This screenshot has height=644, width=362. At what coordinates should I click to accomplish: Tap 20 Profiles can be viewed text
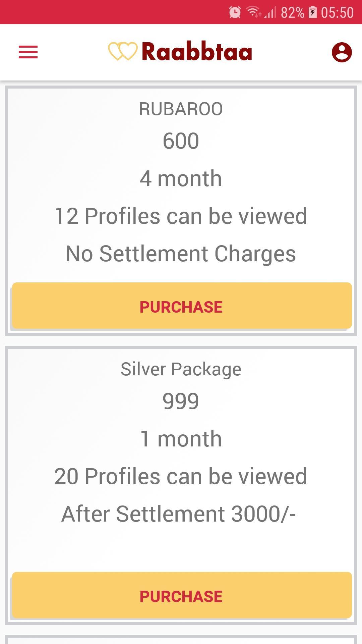point(181,476)
